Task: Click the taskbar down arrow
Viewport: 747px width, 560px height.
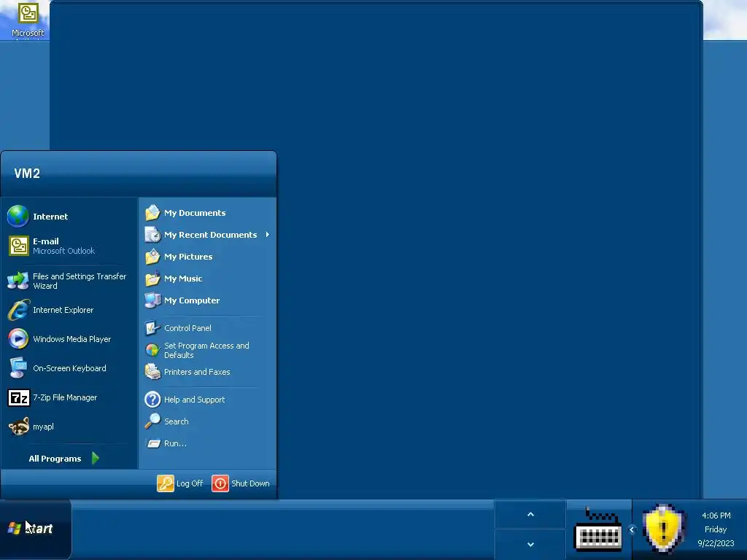Action: pyautogui.click(x=530, y=544)
